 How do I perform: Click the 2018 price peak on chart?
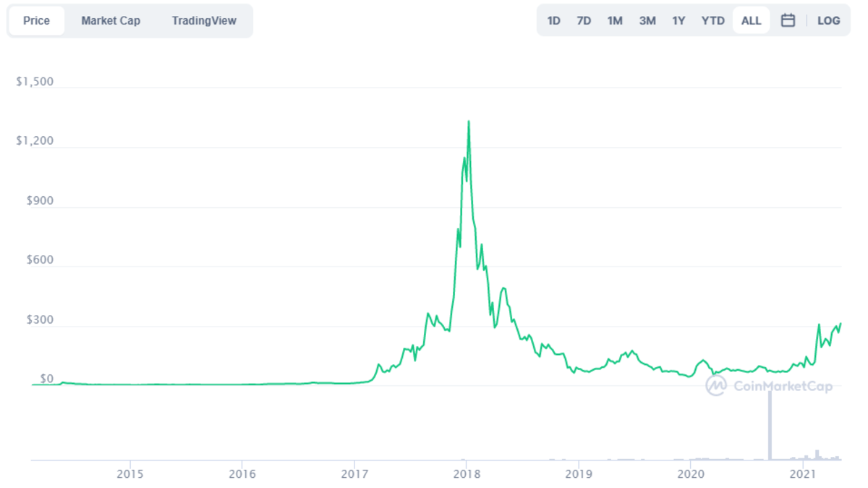[469, 122]
